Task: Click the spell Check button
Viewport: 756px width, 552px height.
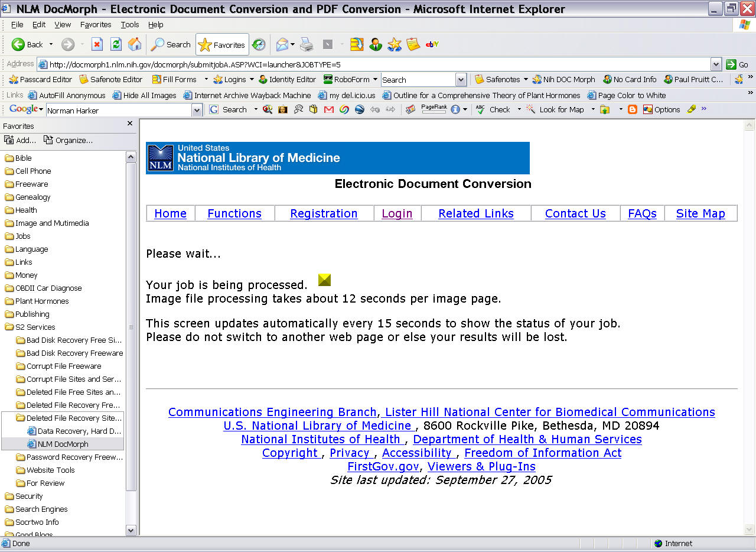Action: [x=494, y=109]
